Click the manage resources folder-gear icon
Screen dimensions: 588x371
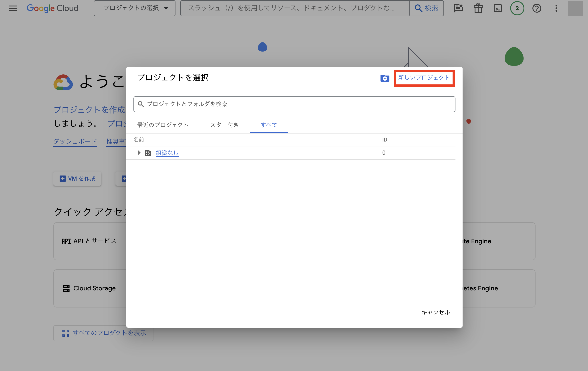click(385, 78)
